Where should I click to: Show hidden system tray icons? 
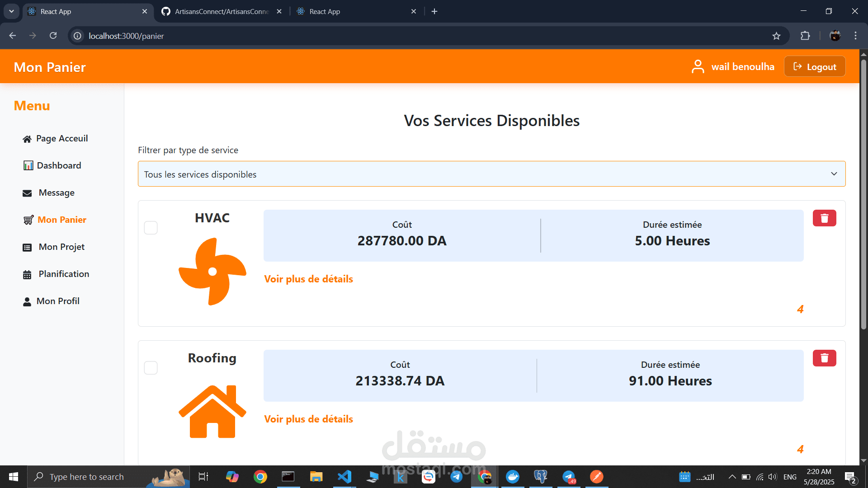pyautogui.click(x=732, y=477)
